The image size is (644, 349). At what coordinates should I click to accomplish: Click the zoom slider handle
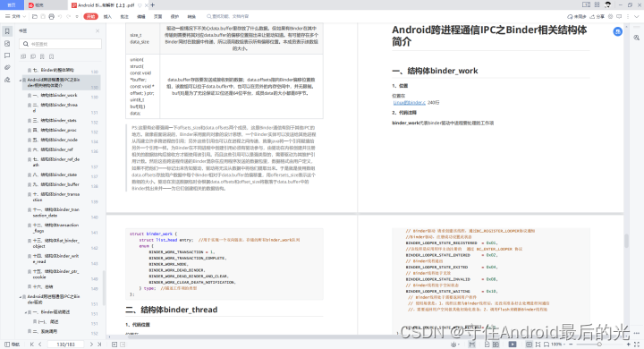click(x=599, y=345)
